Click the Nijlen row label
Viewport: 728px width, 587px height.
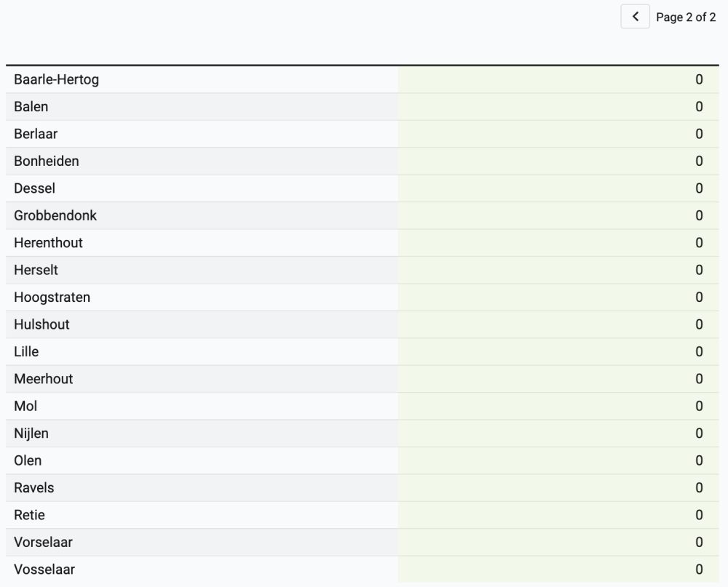click(x=31, y=434)
